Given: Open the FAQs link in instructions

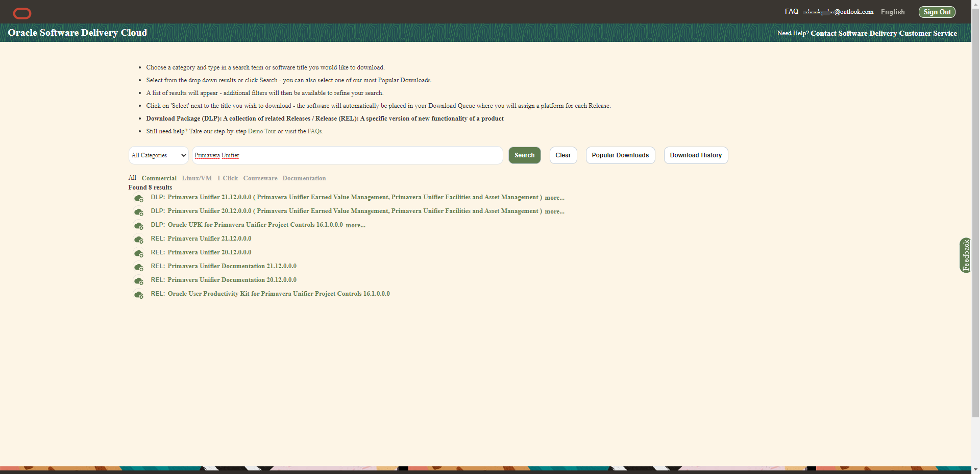Looking at the screenshot, I should [x=315, y=131].
